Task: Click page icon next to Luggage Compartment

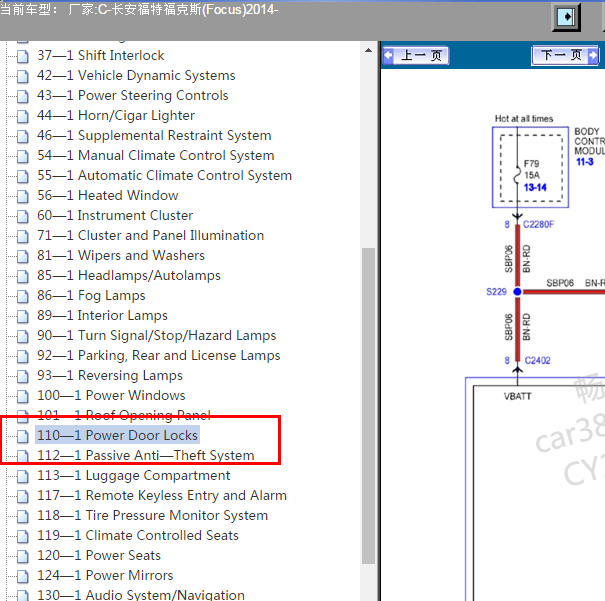Action: coord(23,476)
